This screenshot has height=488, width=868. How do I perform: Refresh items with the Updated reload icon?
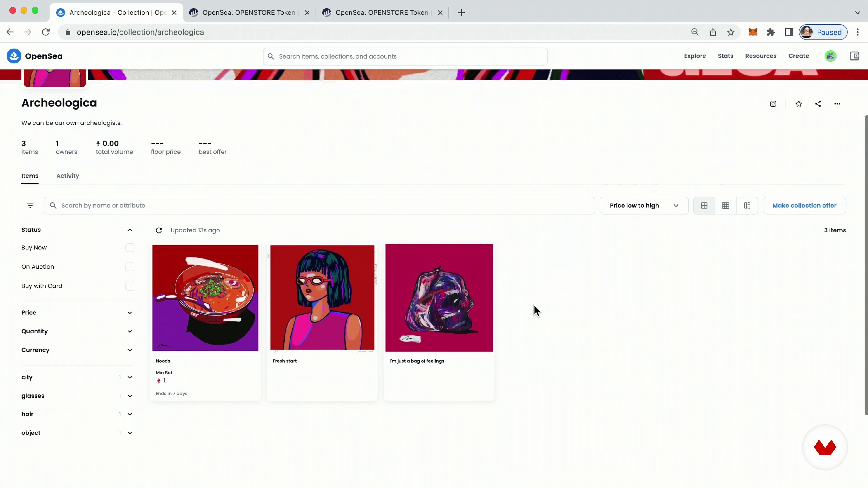coord(159,230)
